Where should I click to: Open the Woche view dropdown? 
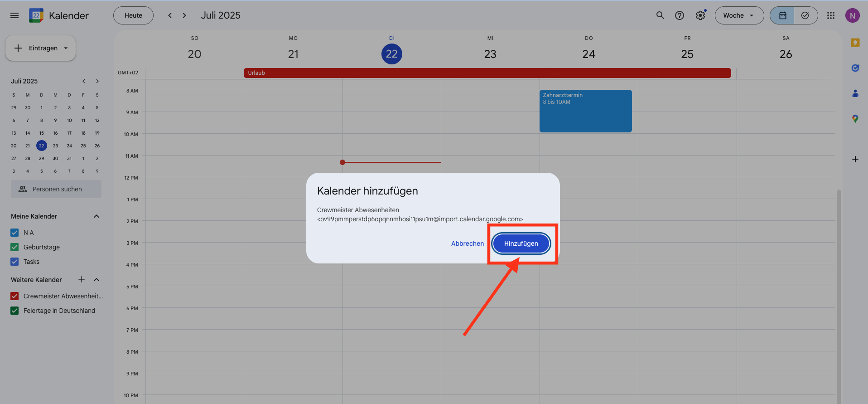pyautogui.click(x=739, y=15)
